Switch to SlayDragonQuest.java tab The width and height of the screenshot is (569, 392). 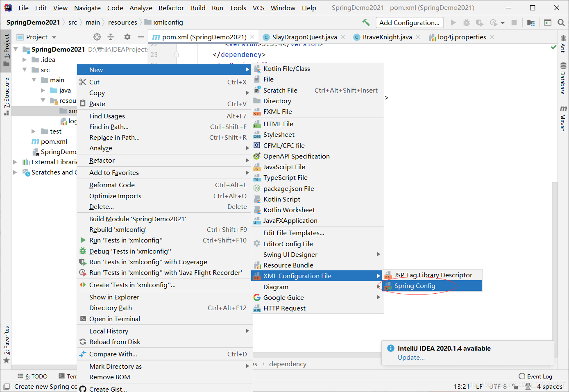pyautogui.click(x=304, y=37)
